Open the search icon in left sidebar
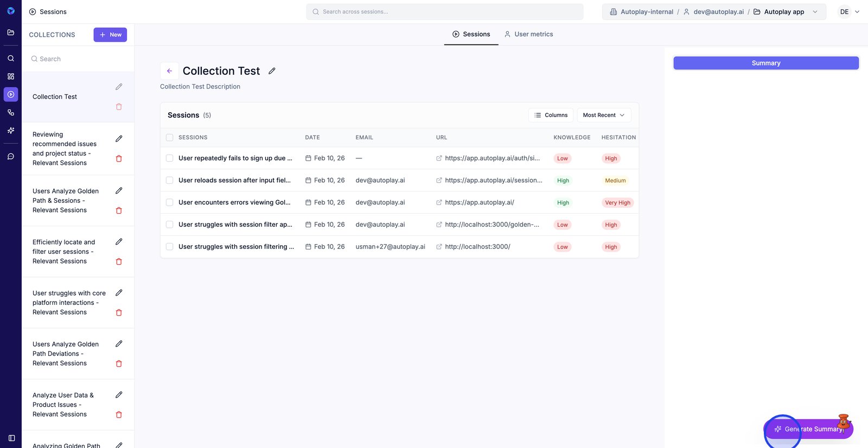 (11, 58)
